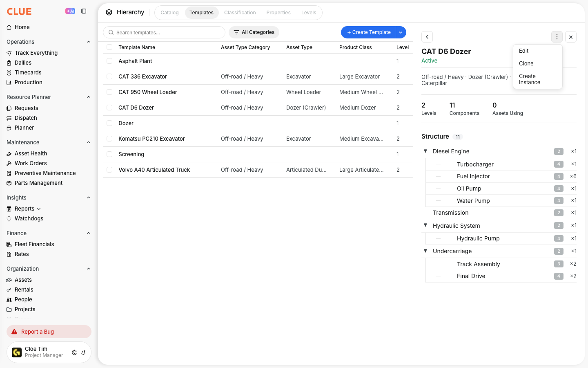This screenshot has width=588, height=368.
Task: Click Report a Bug button
Action: (49, 332)
